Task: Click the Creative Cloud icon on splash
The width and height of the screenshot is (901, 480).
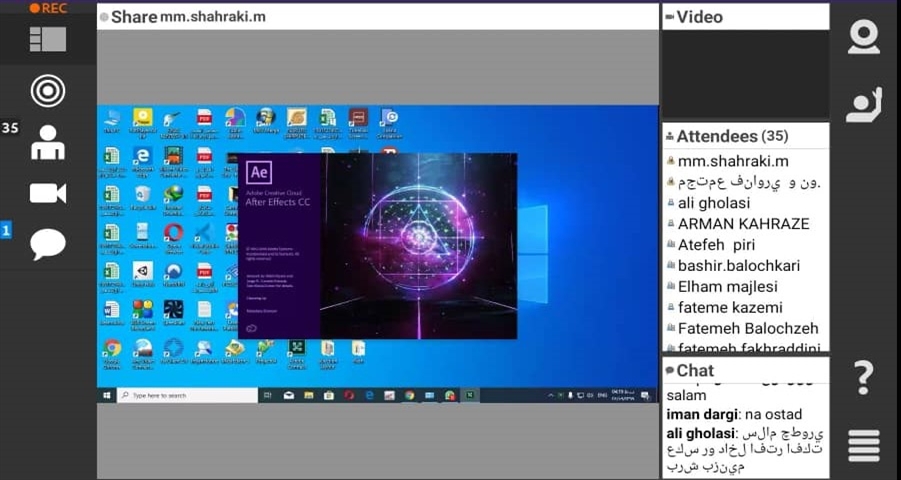Action: coord(251,328)
